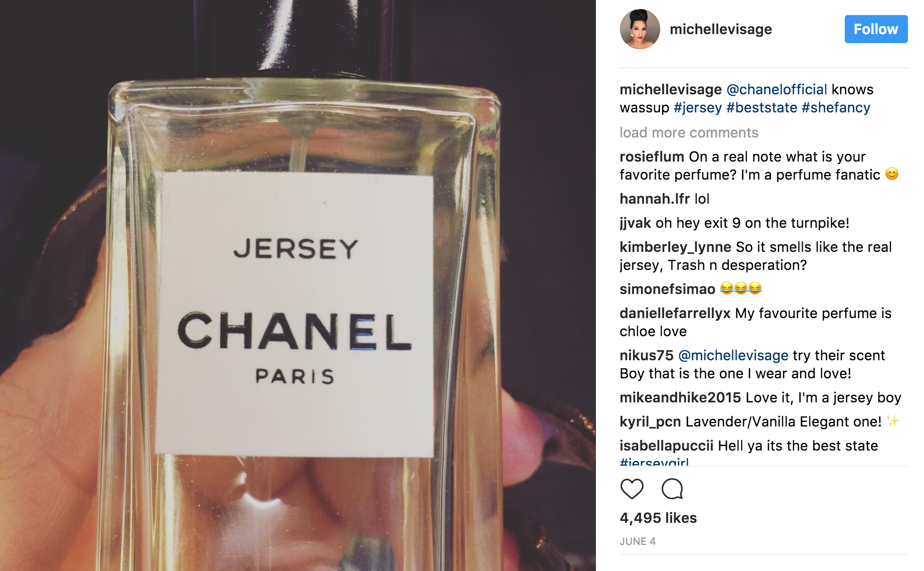The image size is (924, 571).
Task: Visit hannah.lfr's profile
Action: 655,199
